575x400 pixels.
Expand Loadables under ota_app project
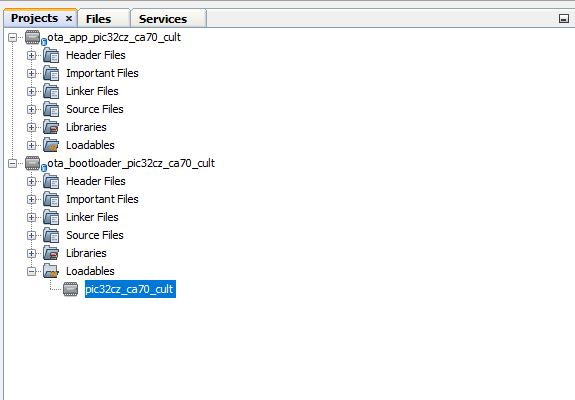tap(32, 145)
